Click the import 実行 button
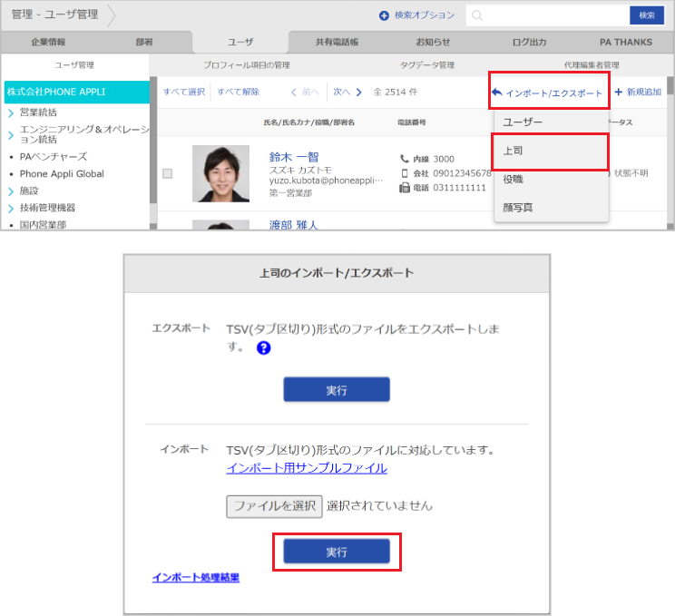Screen dimensions: 675x616 (x=337, y=551)
